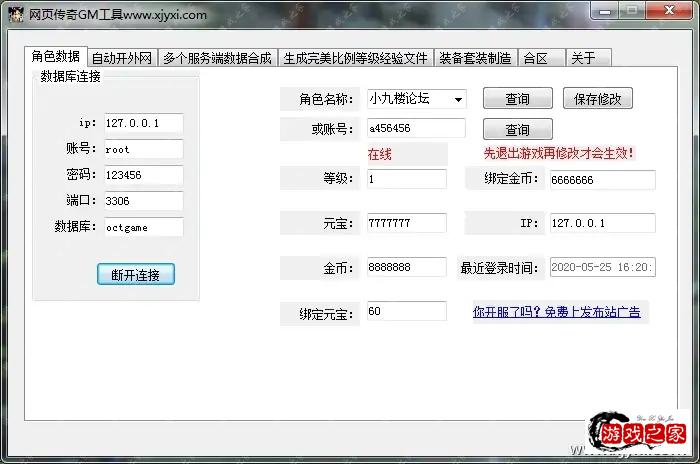Click the red 在线 status text
Screen dimensions: 700x464
click(379, 155)
